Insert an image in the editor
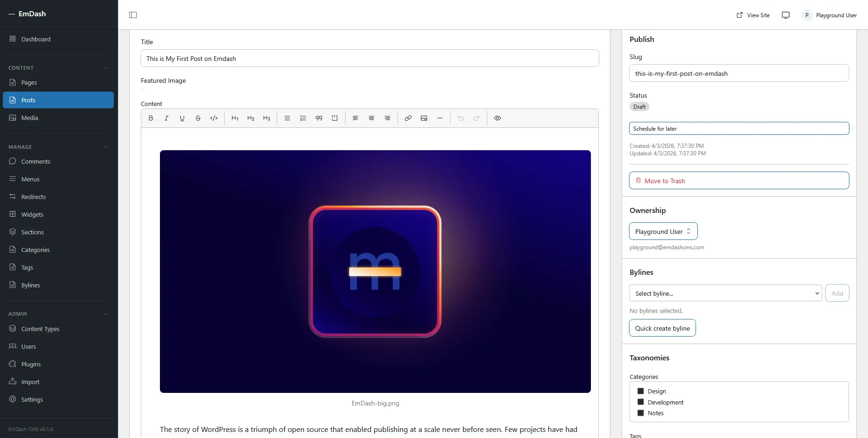This screenshot has width=868, height=438. click(424, 118)
